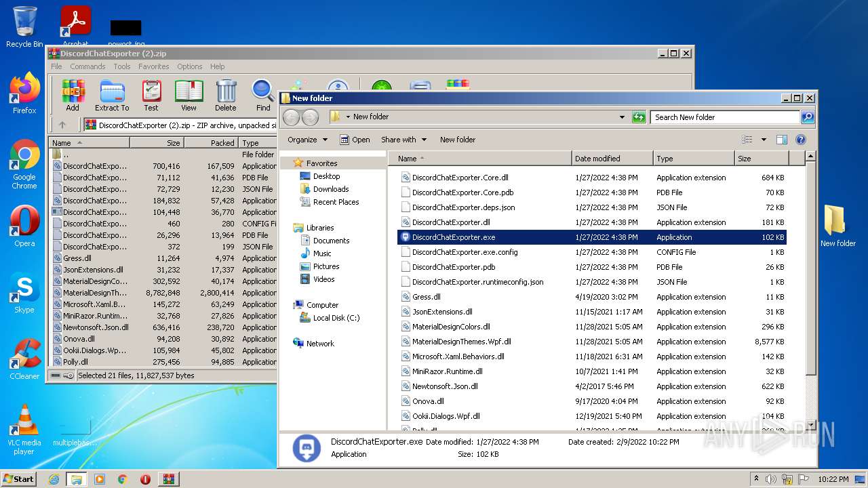Select Polly.dll in the WinRAR list

point(163,362)
